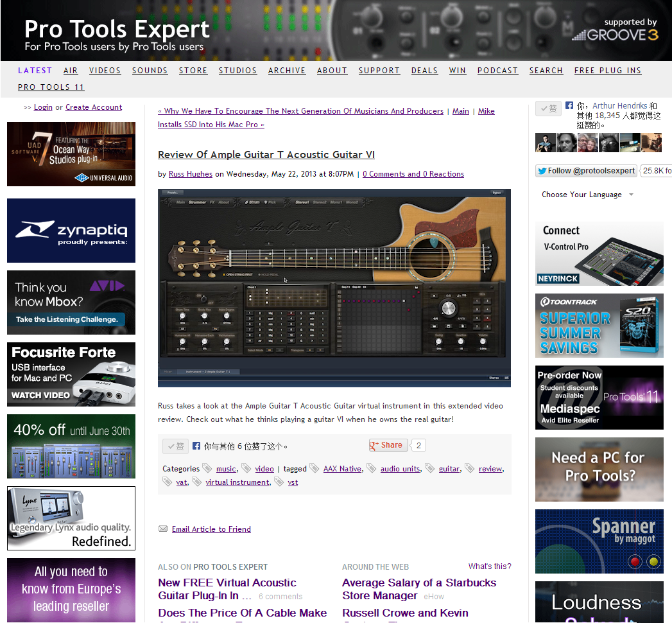
Task: Go to the Main page link
Action: tap(461, 111)
